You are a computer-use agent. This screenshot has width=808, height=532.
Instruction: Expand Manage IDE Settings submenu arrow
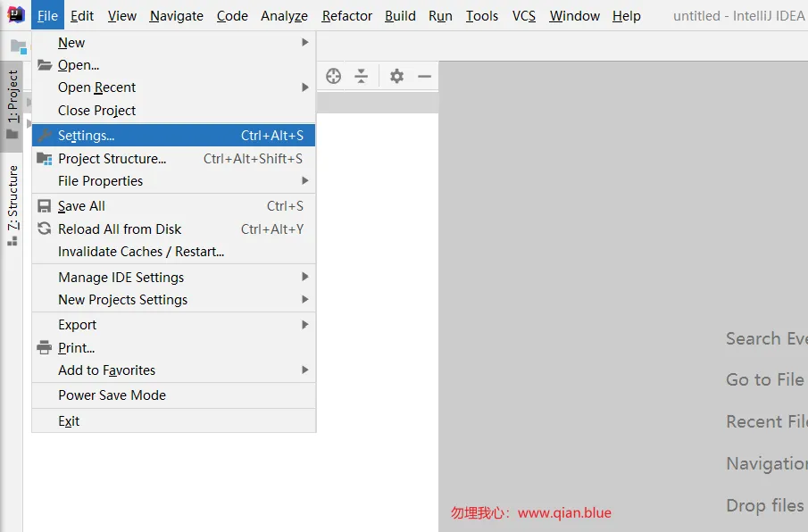coord(305,277)
